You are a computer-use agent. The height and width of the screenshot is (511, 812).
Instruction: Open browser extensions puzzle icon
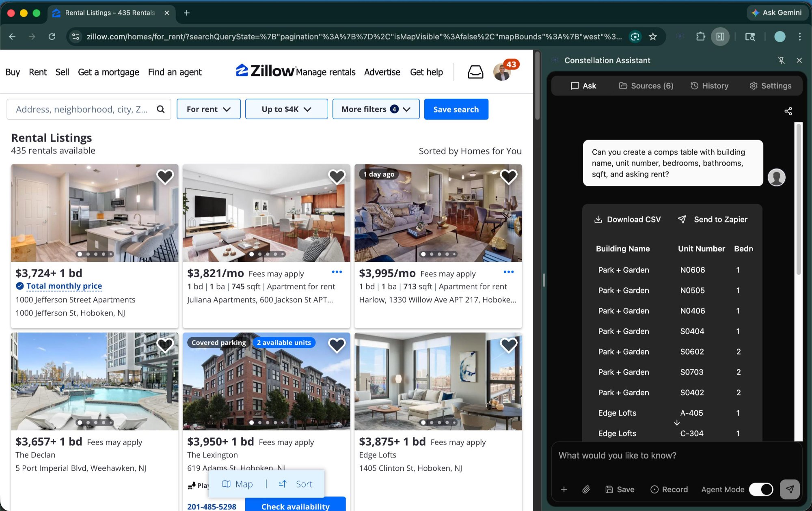click(x=701, y=37)
